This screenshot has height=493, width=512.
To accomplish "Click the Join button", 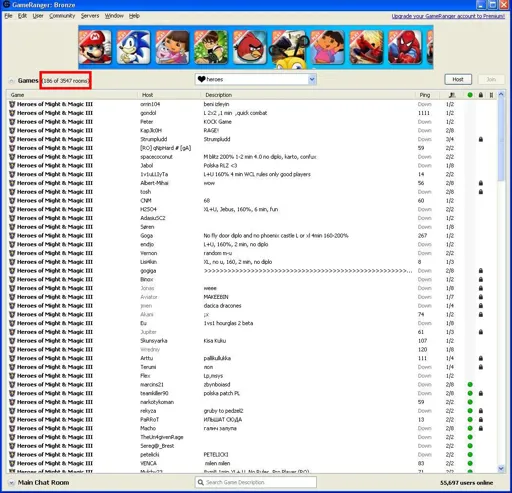I will [x=491, y=79].
